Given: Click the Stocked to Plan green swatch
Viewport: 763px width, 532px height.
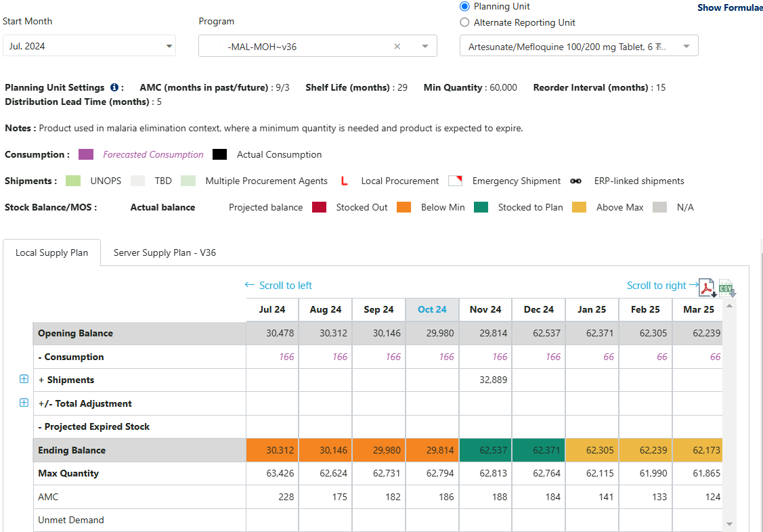Looking at the screenshot, I should 481,207.
